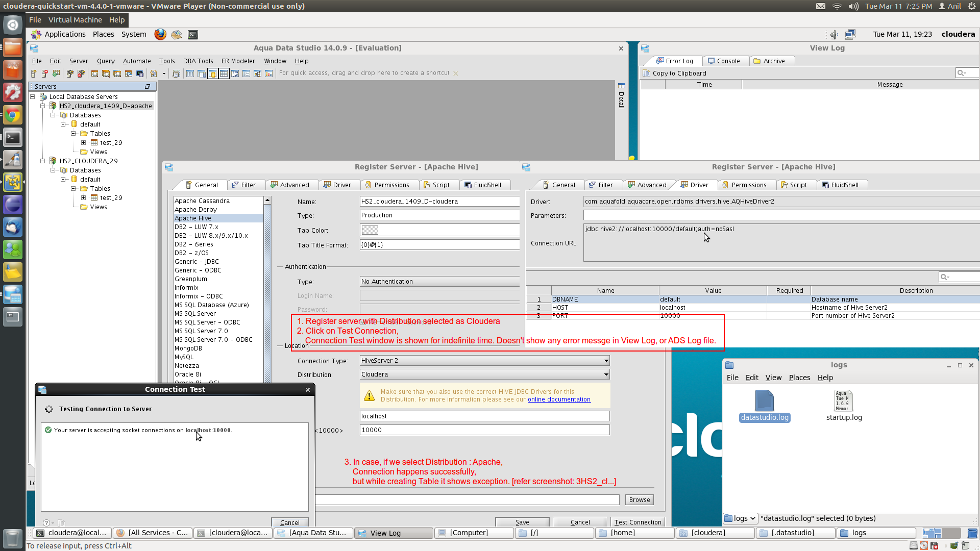Click the Google Chrome icon in Ubuntu dock
Viewport: 980px width, 551px height.
[x=12, y=115]
